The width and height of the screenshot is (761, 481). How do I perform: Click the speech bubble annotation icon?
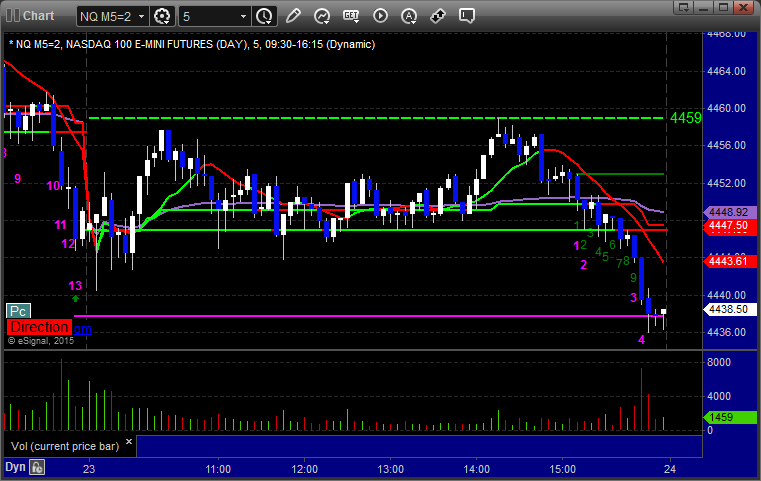(466, 16)
